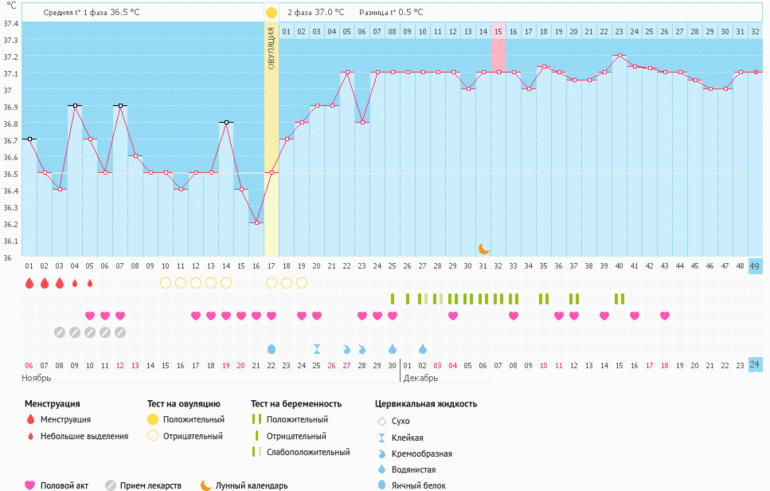
Task: Click the small discharge drop on day 05
Action: coord(90,283)
